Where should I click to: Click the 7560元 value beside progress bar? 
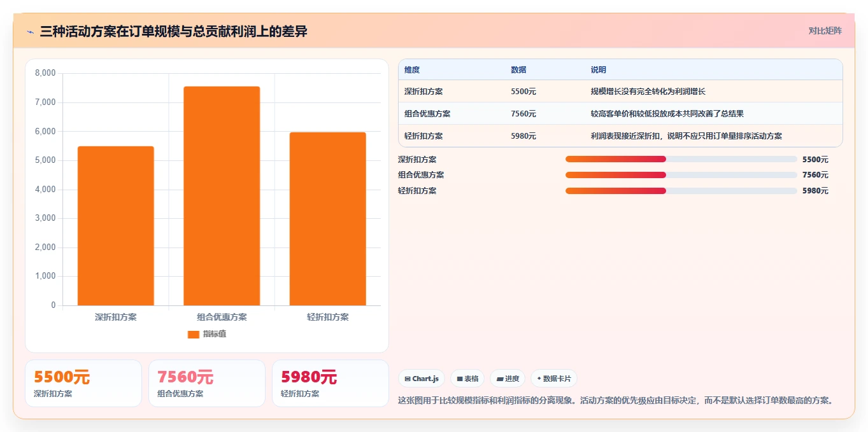pyautogui.click(x=815, y=175)
